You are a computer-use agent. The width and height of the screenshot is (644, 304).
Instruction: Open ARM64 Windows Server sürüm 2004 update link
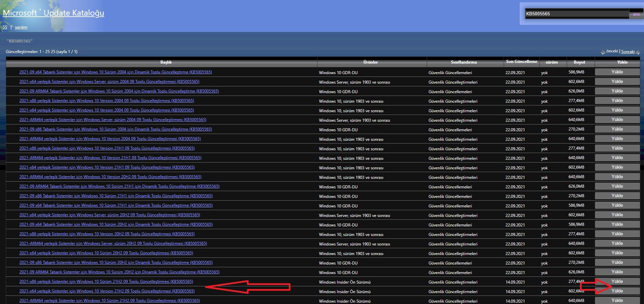113,120
